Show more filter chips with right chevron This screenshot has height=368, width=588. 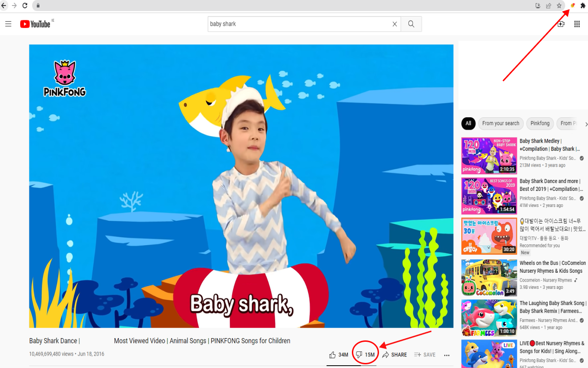click(586, 124)
